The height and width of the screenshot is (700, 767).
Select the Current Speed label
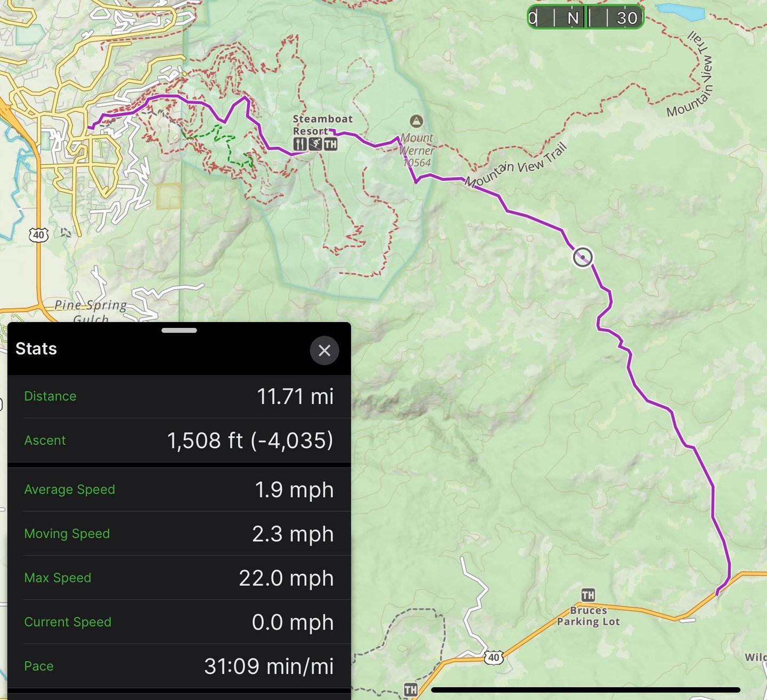pos(68,622)
